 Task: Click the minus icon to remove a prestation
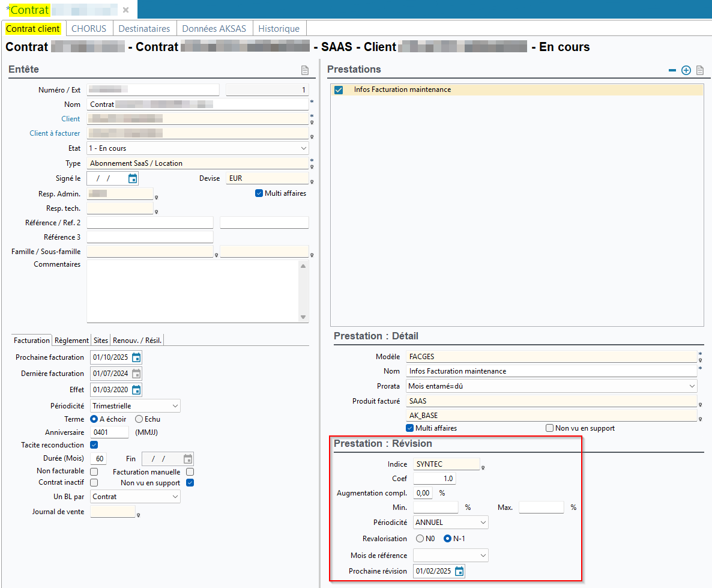click(672, 70)
